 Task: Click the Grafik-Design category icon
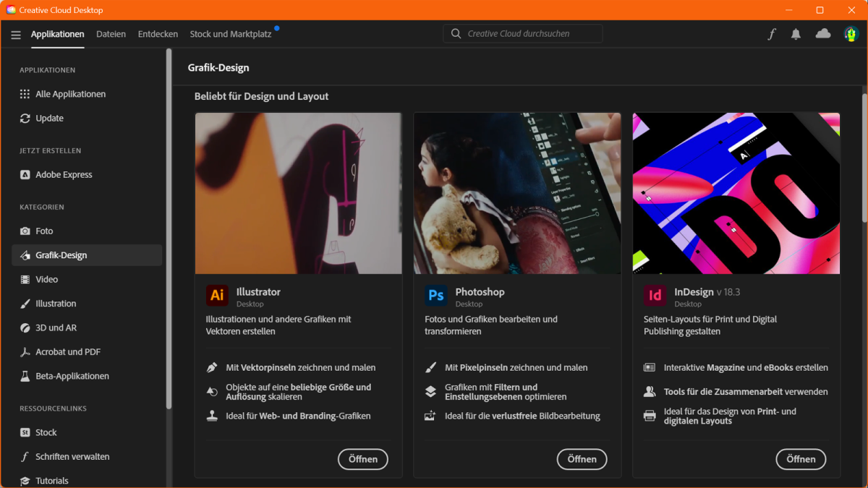25,255
